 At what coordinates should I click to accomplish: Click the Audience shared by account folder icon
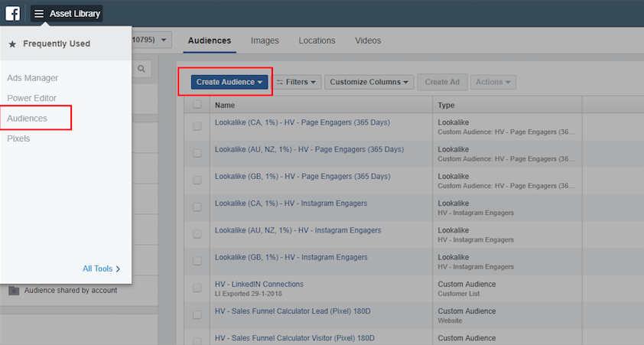click(14, 291)
